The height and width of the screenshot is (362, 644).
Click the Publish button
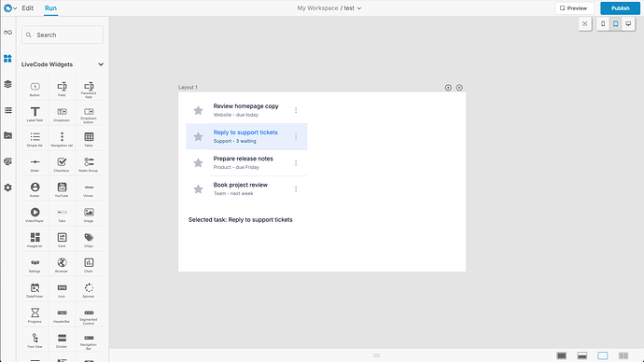coord(620,7)
